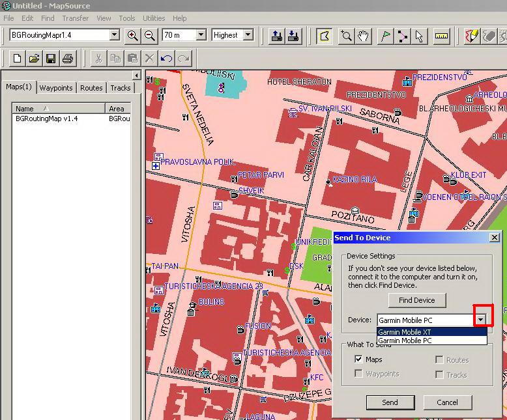This screenshot has width=507, height=420.
Task: Click the Send button
Action: [x=390, y=402]
